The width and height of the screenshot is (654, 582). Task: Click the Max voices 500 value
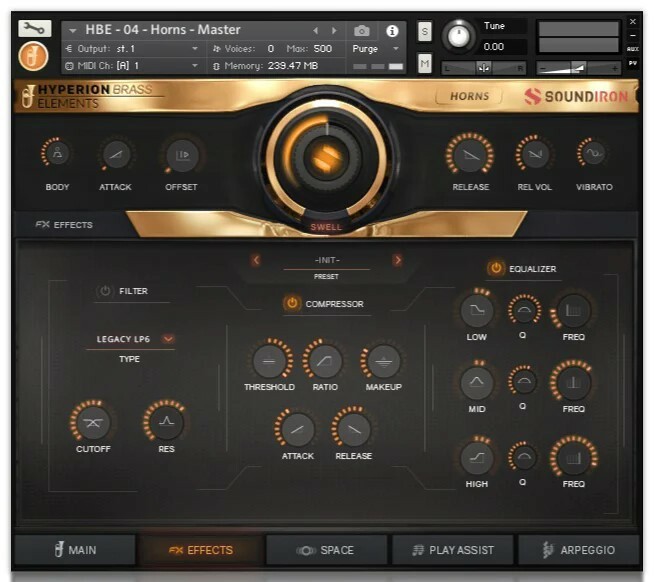323,49
